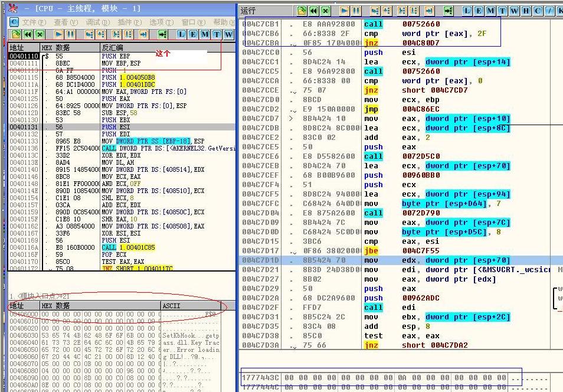Click 地址 header in dump pane

(24, 305)
